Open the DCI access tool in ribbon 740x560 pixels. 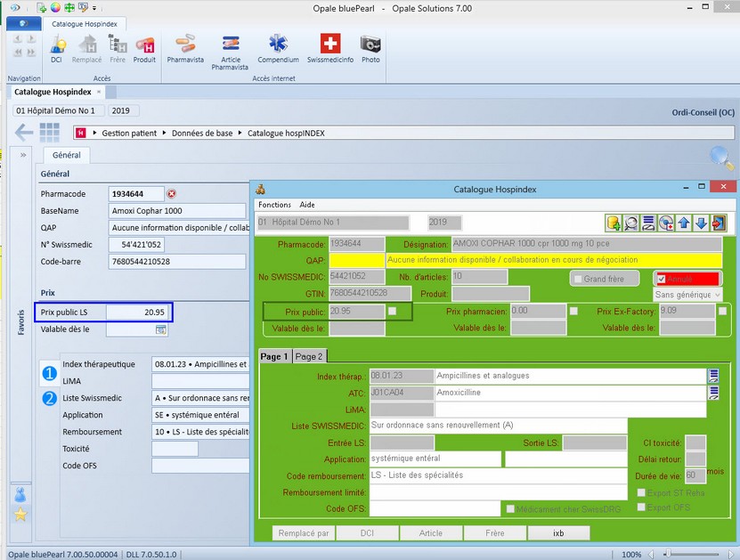pos(57,49)
